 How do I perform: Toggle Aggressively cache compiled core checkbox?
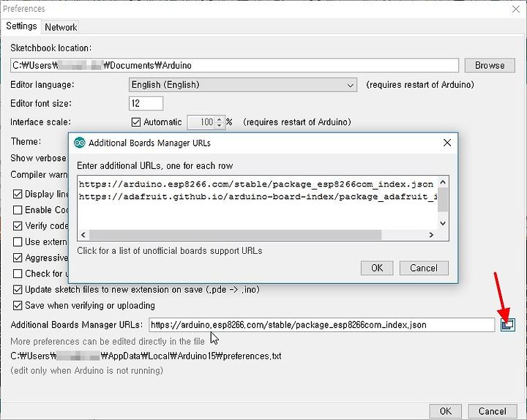pos(18,258)
